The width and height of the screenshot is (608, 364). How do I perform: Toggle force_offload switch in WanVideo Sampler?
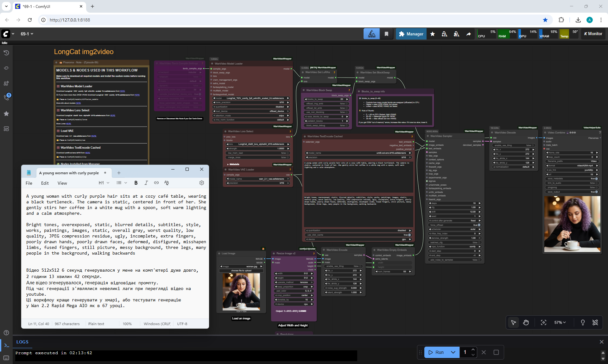pos(479,225)
